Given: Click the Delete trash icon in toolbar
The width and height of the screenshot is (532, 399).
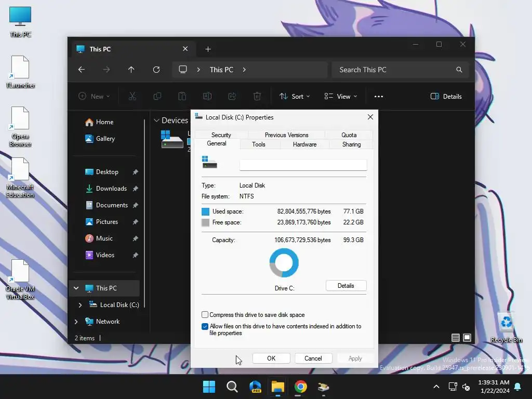Looking at the screenshot, I should tap(257, 96).
